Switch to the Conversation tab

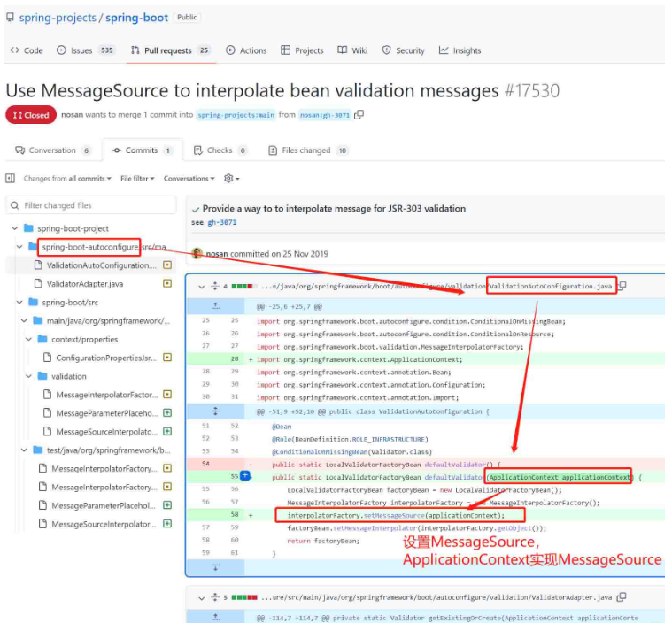(53, 150)
